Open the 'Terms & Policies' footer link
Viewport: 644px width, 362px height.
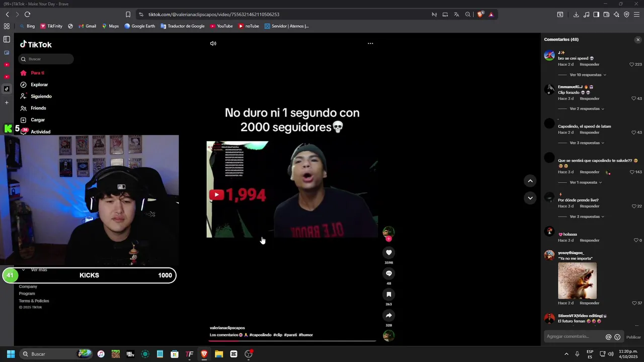[34, 301]
